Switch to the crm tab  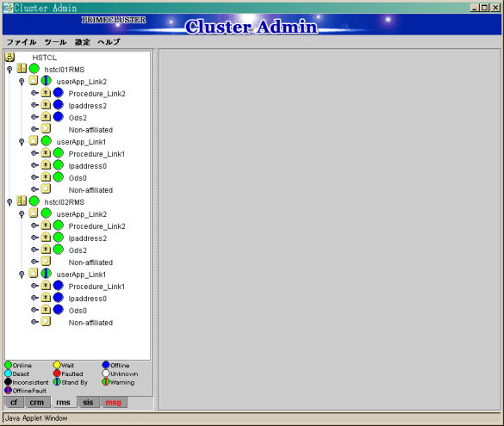[x=37, y=402]
